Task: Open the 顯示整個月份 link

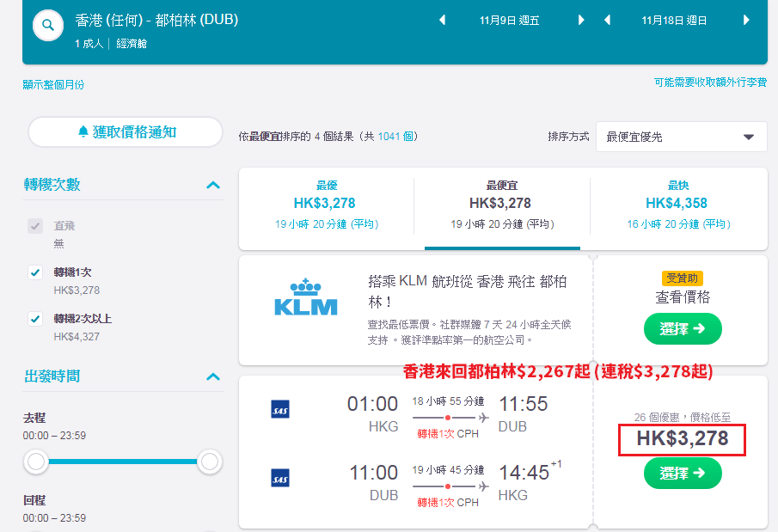Action: [x=53, y=85]
